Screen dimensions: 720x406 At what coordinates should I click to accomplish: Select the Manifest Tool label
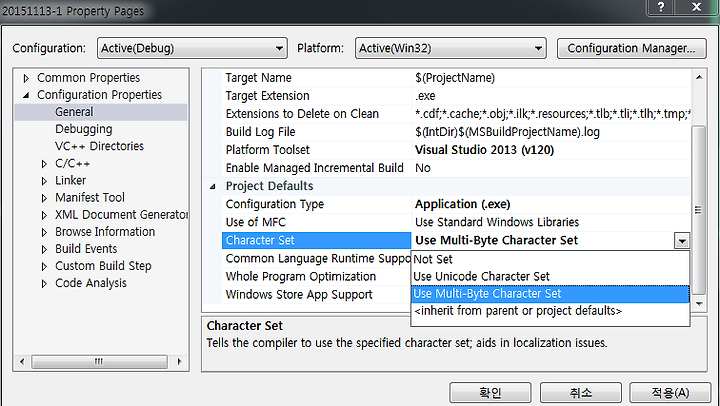click(x=90, y=197)
